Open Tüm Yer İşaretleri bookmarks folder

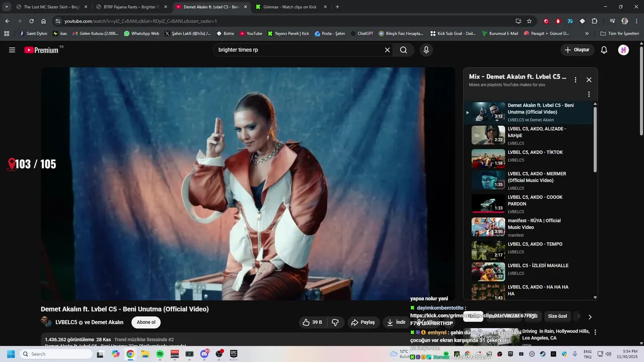[619, 33]
